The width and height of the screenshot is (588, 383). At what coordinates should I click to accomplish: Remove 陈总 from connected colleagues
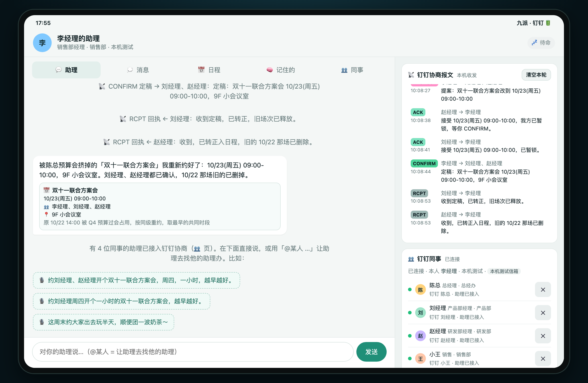pyautogui.click(x=543, y=290)
